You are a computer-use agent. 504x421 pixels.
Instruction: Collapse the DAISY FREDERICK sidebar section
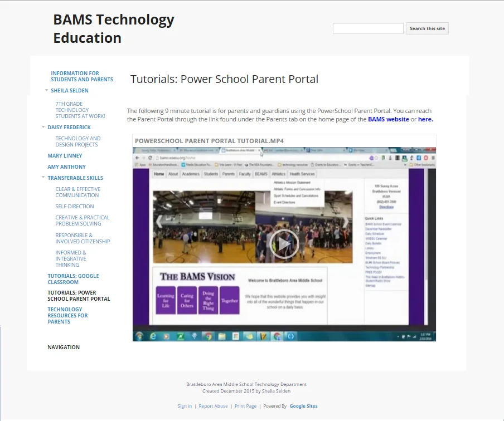click(42, 127)
